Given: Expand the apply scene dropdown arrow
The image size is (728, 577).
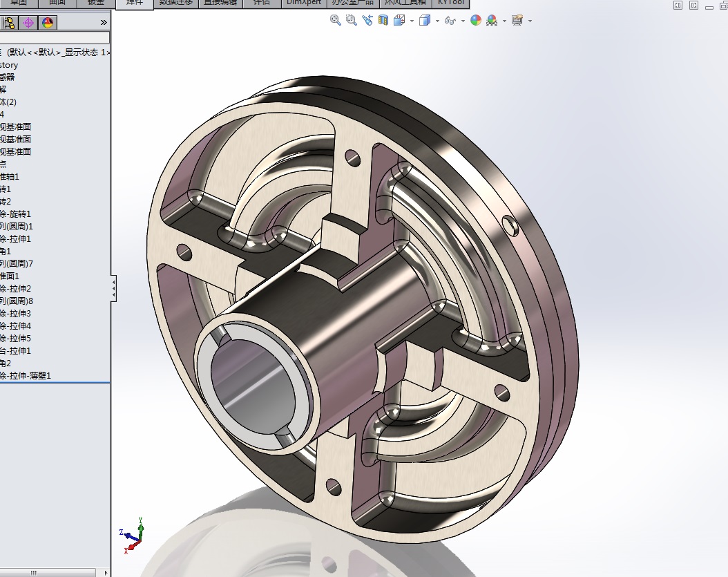Looking at the screenshot, I should (x=504, y=21).
